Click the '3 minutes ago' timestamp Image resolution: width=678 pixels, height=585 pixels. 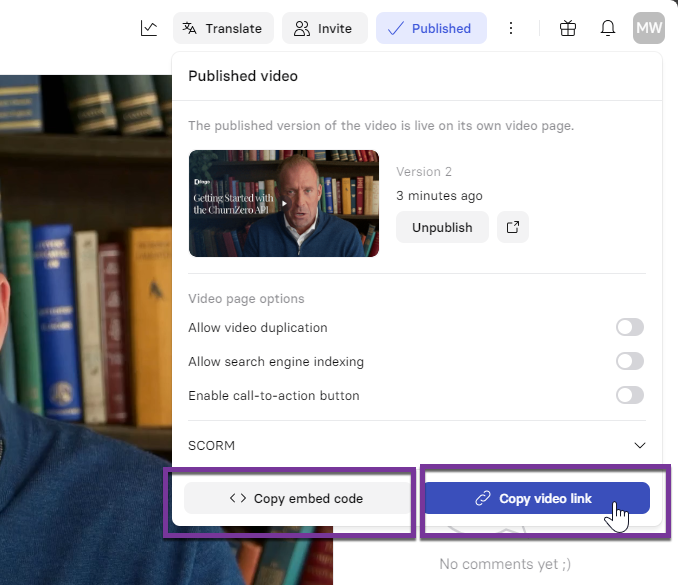pos(439,196)
